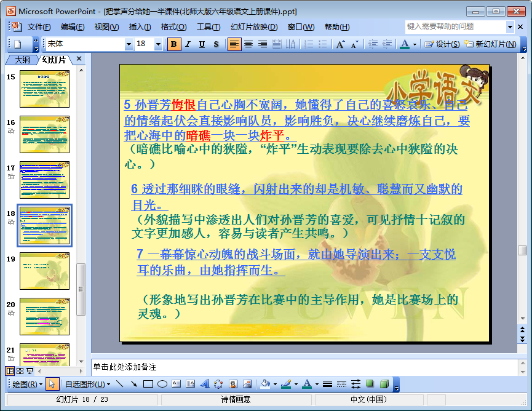Click the animation star under slide 16
Viewport: 532px width, 411px height.
(x=11, y=130)
